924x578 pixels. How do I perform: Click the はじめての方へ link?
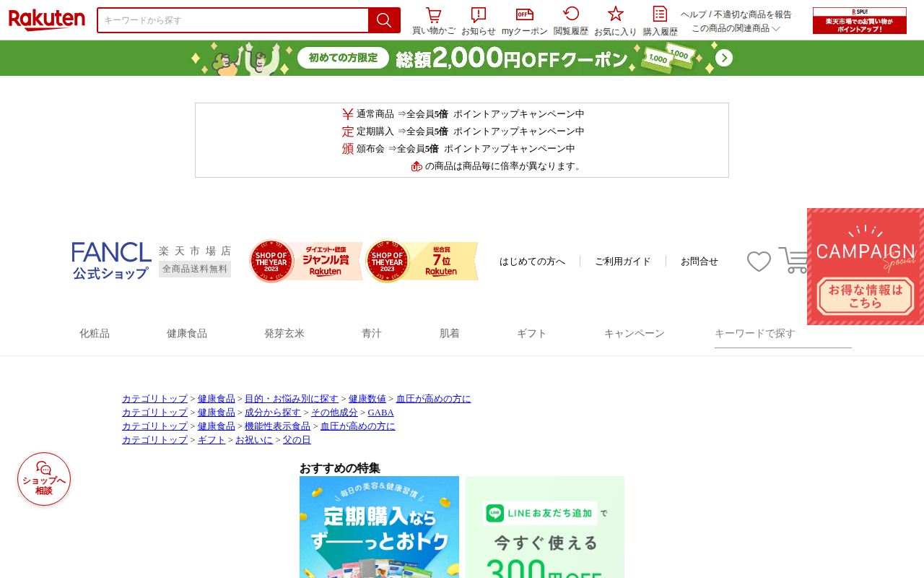[532, 262]
